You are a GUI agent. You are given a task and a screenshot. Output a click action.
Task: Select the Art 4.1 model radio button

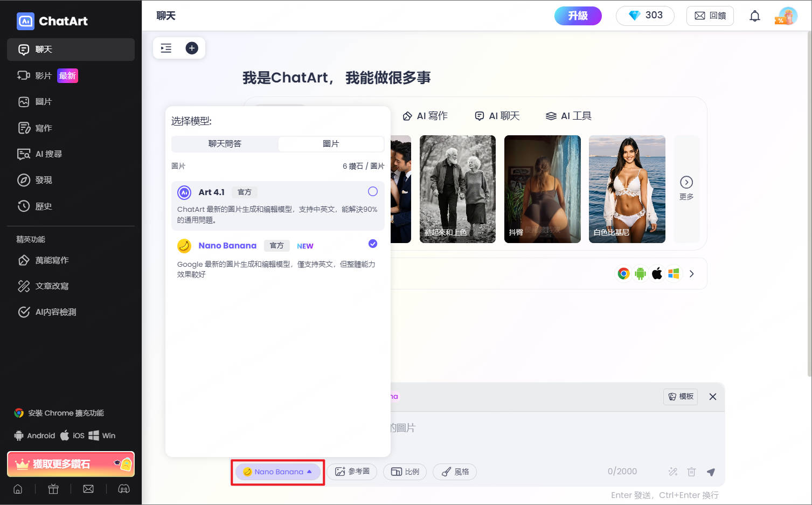coord(372,192)
